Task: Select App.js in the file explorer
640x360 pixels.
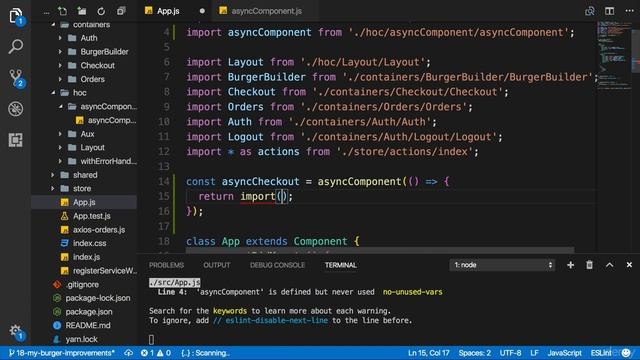Action: point(84,202)
